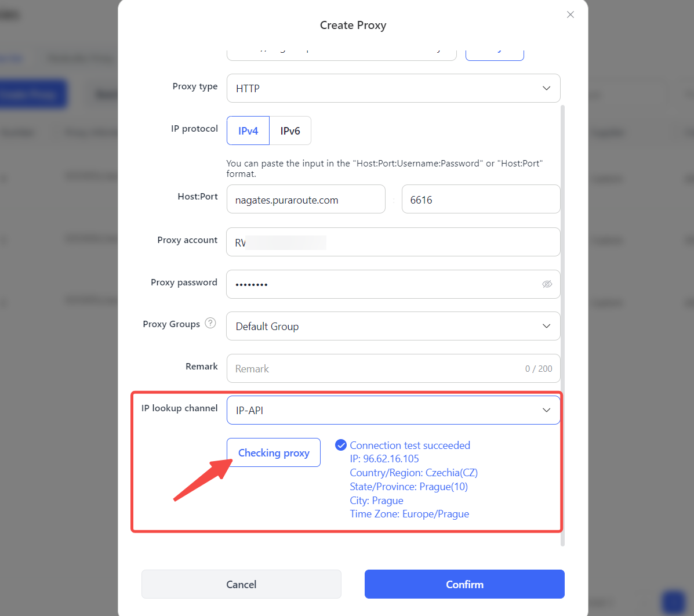Open the HTTP proxy type dropdown

[393, 88]
